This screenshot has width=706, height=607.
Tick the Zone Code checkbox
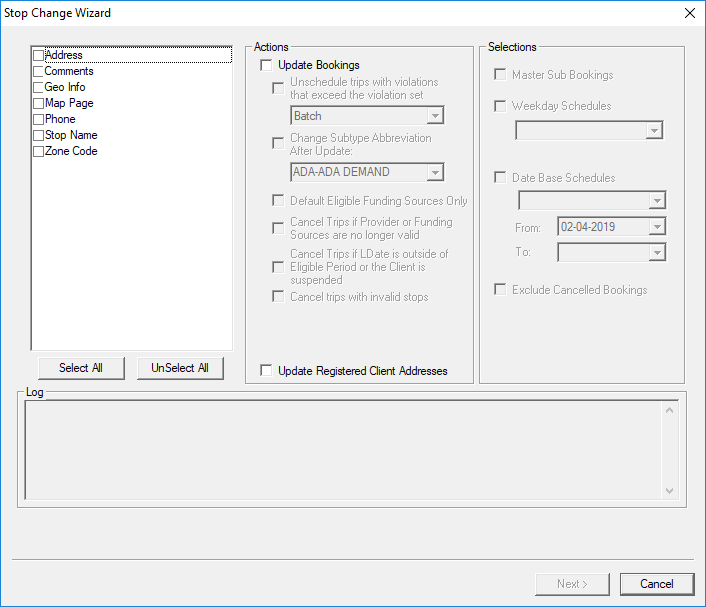(38, 152)
